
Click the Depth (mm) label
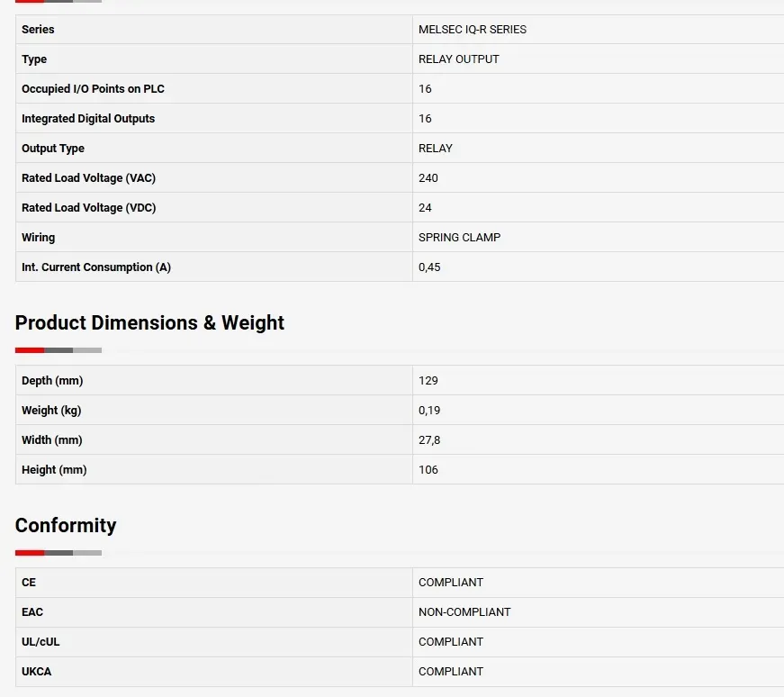point(52,381)
